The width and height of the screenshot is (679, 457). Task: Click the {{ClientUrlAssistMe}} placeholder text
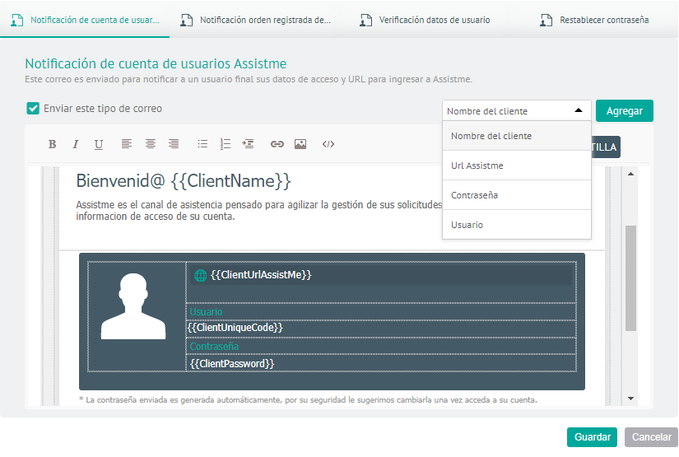tap(261, 275)
